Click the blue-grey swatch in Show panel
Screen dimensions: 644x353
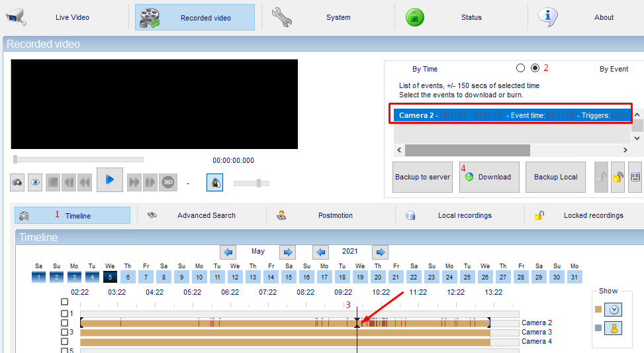point(598,328)
